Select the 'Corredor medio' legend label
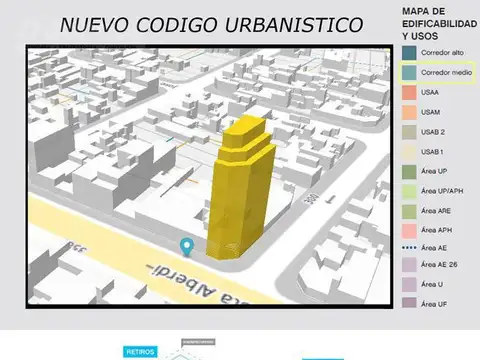480x360 pixels. tap(446, 72)
